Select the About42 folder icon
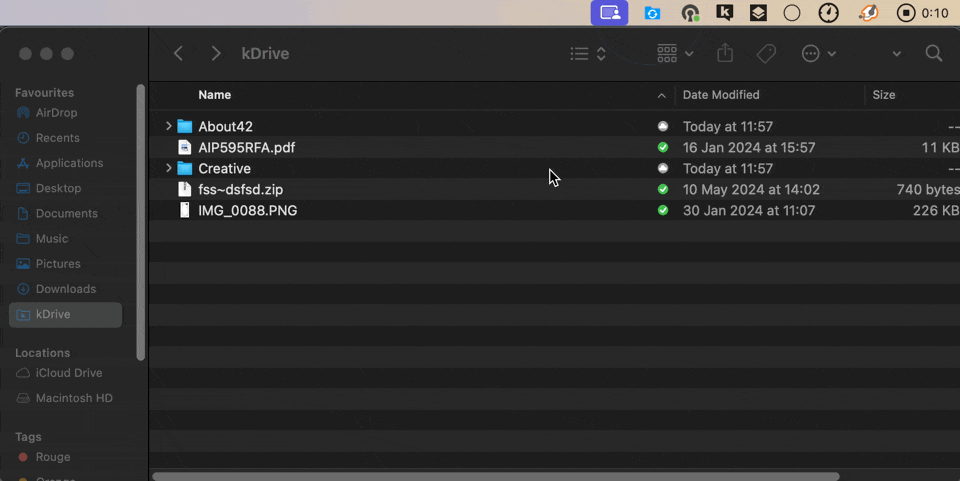The image size is (960, 481). point(184,127)
